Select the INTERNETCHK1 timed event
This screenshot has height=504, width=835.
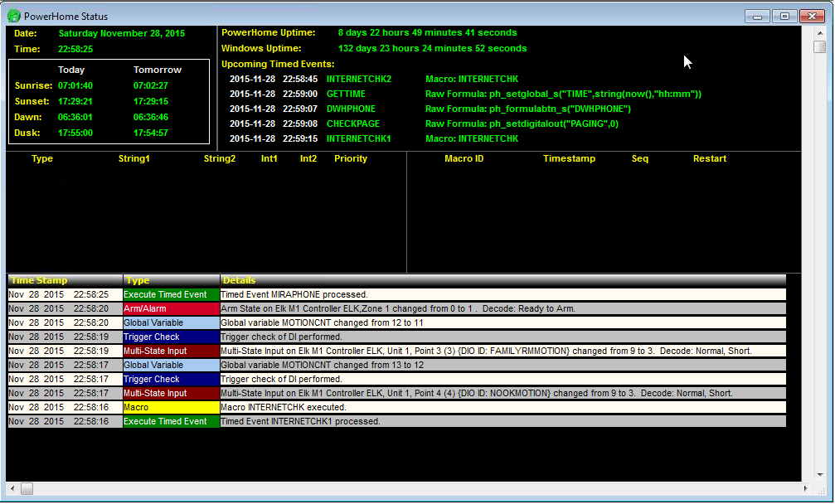tap(358, 138)
